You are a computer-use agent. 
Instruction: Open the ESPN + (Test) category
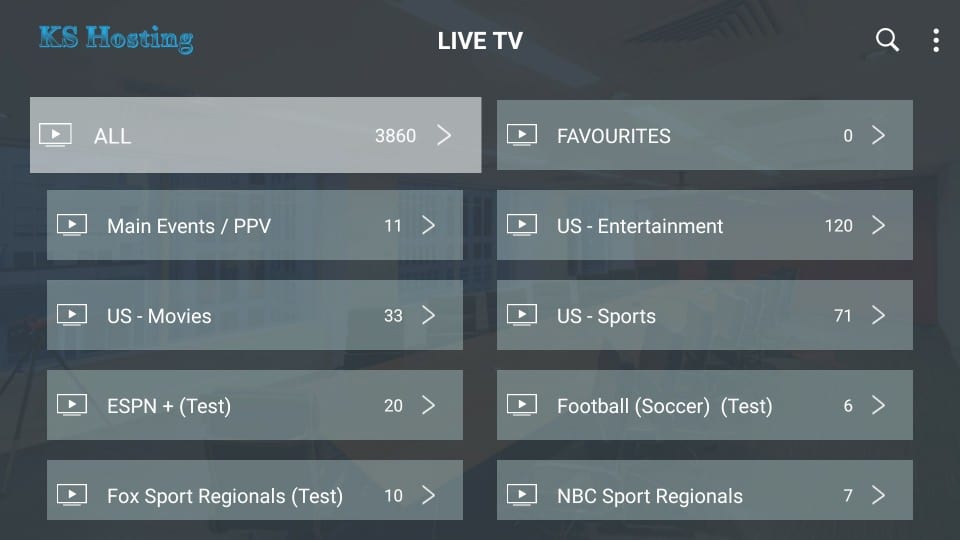[x=255, y=405]
